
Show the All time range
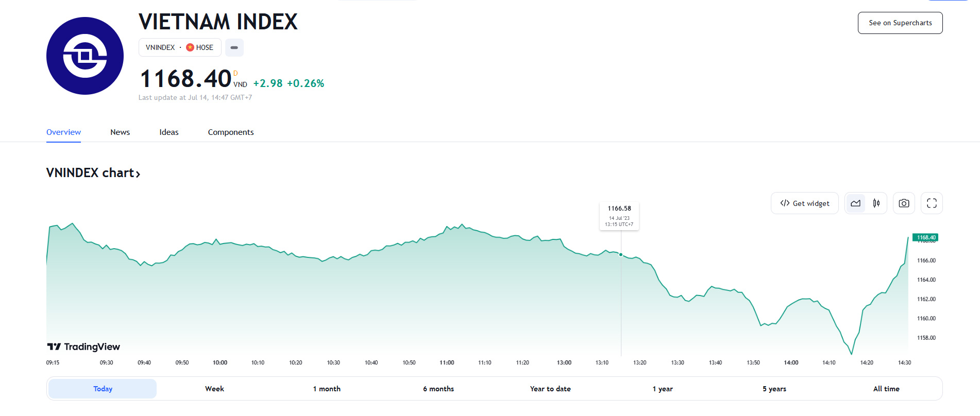click(886, 389)
